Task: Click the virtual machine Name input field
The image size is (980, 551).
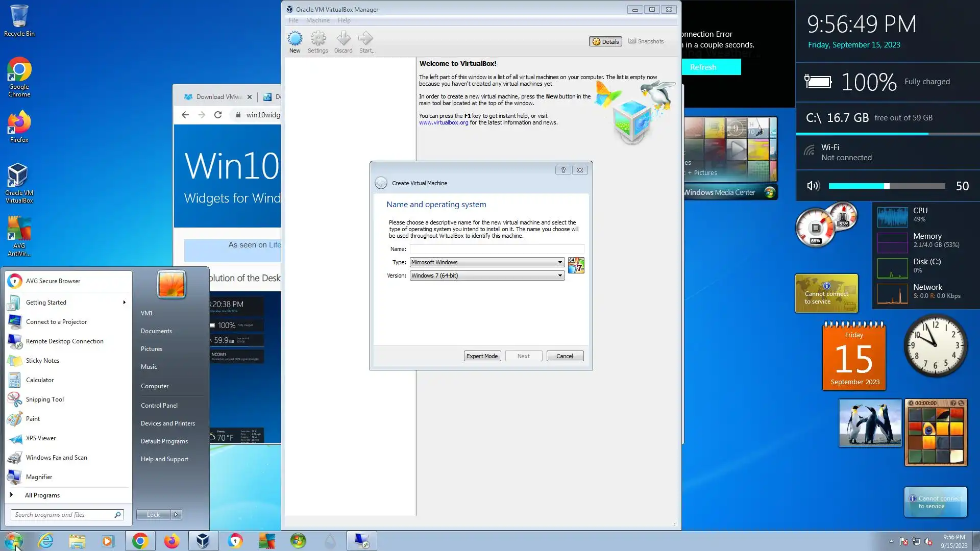Action: pos(496,249)
